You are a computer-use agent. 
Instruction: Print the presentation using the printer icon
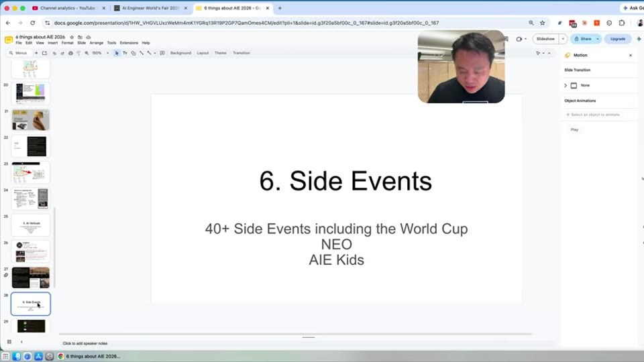(70, 53)
